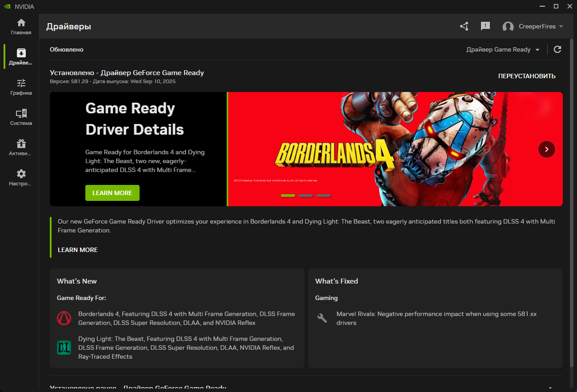Click the NVIDIA logo in the title bar
The height and width of the screenshot is (392, 577).
[x=8, y=7]
